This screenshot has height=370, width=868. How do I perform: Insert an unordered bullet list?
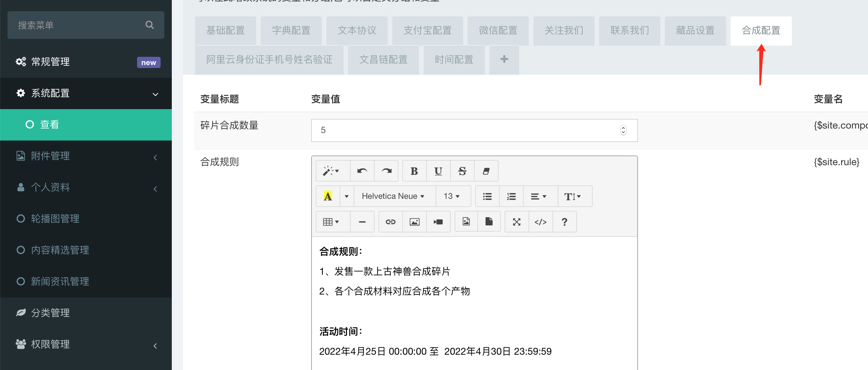pos(487,196)
